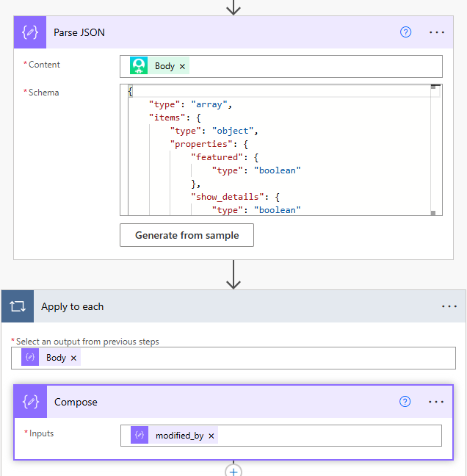Open Compose ellipsis menu
The height and width of the screenshot is (476, 467).
pyautogui.click(x=436, y=402)
